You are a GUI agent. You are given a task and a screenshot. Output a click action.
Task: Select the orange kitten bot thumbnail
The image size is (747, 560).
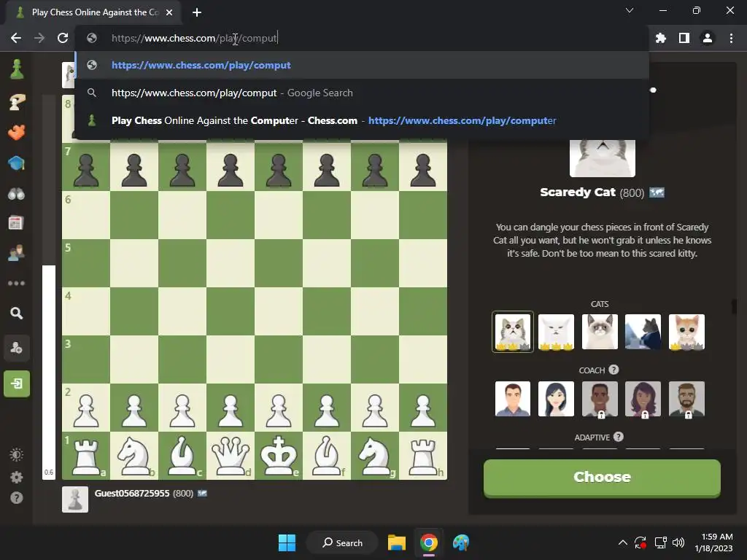(x=686, y=332)
